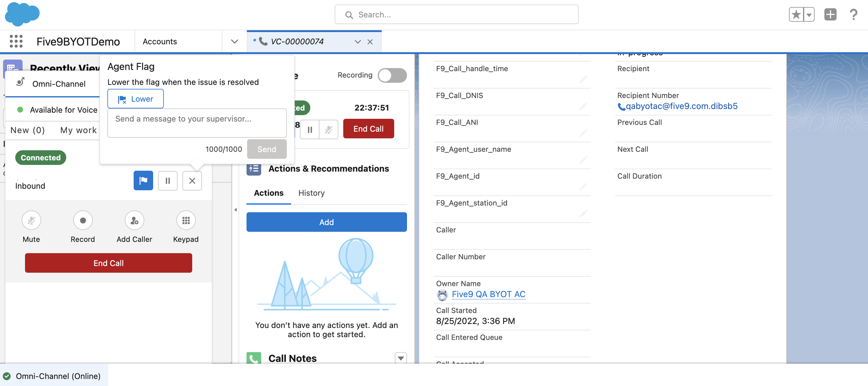Image resolution: width=868 pixels, height=386 pixels.
Task: Dismiss the inbound call with X button
Action: 192,180
